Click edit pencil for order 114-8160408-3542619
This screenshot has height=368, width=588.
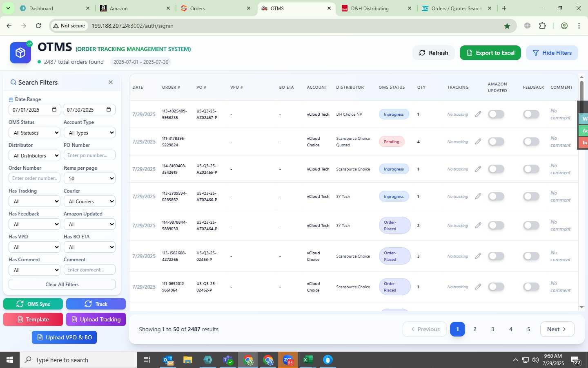coord(478,169)
